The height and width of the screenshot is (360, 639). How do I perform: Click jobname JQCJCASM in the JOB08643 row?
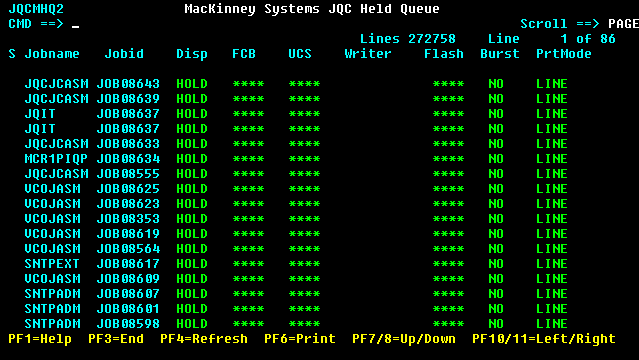(x=56, y=84)
